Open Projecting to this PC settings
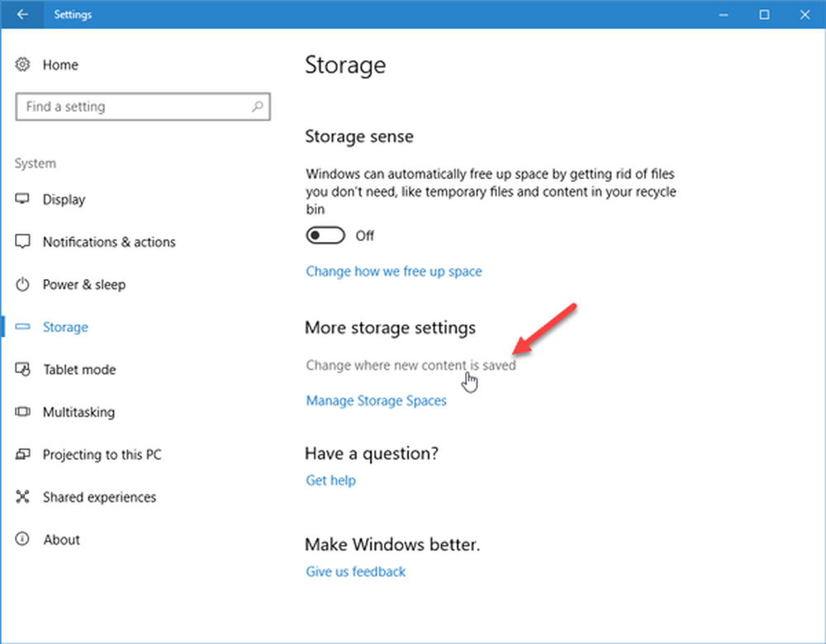 click(x=102, y=455)
